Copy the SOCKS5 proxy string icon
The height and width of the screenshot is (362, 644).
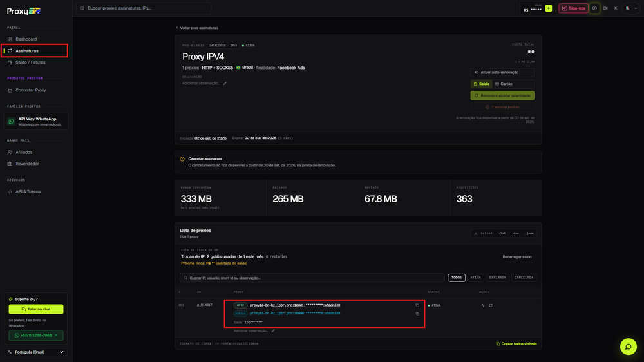click(417, 314)
